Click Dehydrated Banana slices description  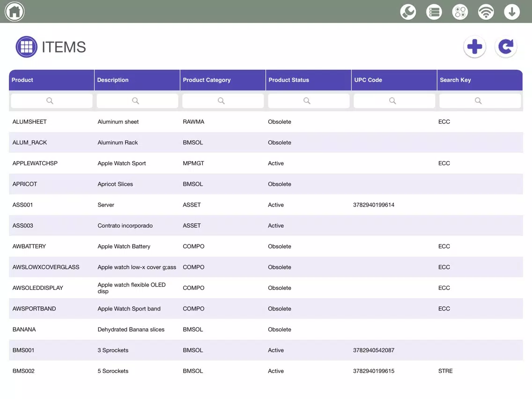131,329
